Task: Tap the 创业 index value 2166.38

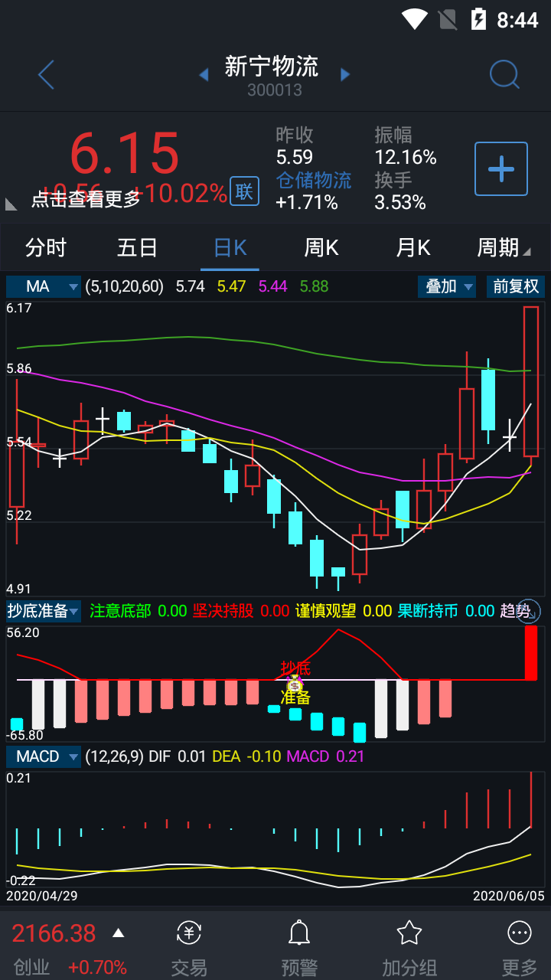Action: 54,933
